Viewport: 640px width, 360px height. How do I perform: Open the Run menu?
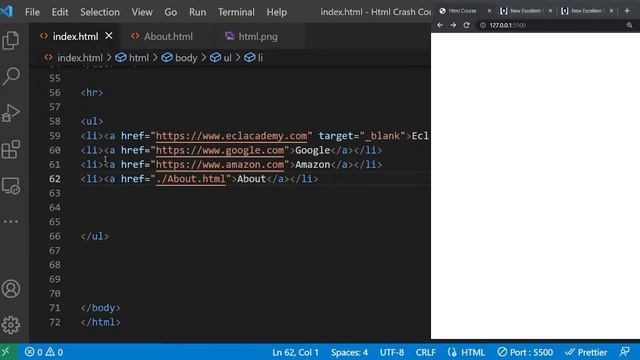[198, 12]
